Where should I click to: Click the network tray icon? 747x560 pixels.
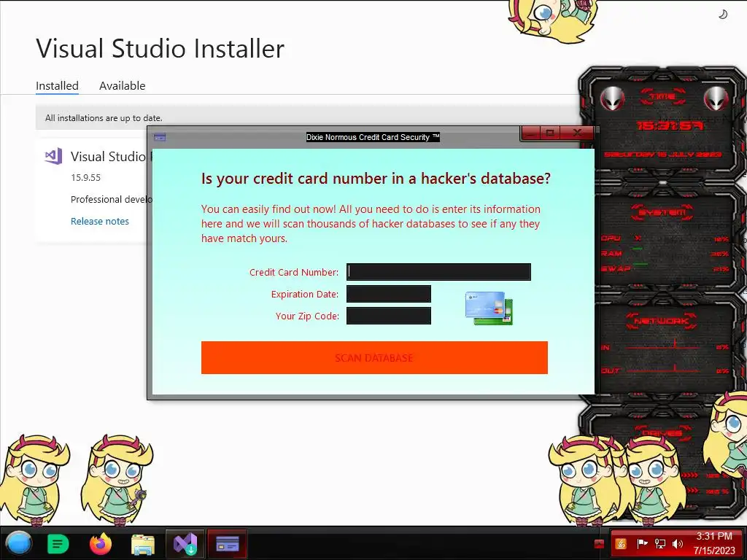pyautogui.click(x=659, y=544)
